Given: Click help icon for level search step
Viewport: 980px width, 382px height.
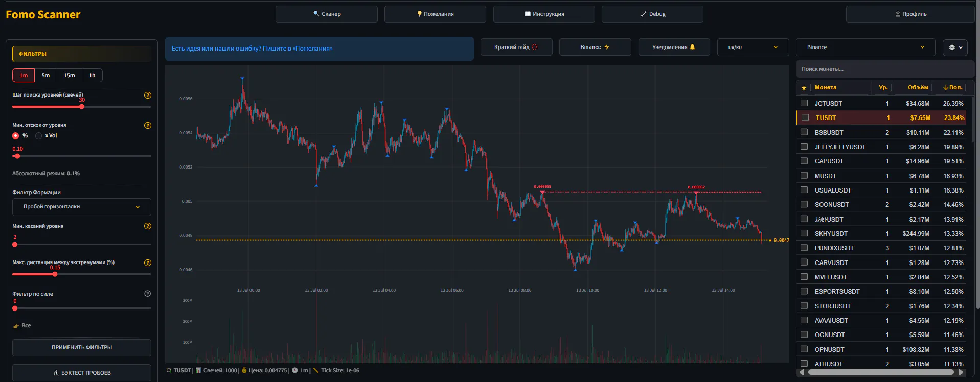Looking at the screenshot, I should [x=148, y=96].
